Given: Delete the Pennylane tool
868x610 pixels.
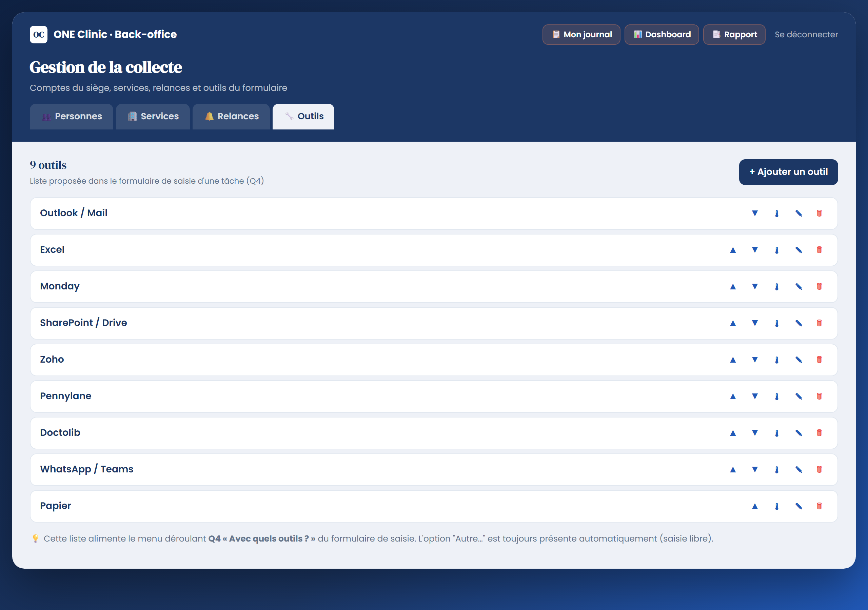Looking at the screenshot, I should click(819, 396).
